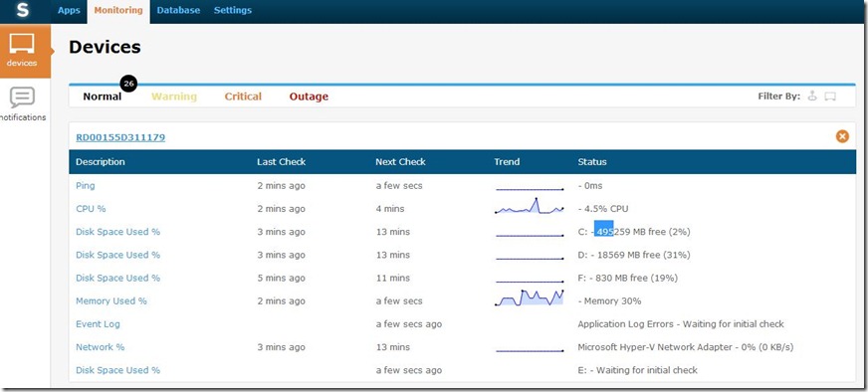The width and height of the screenshot is (868, 392).
Task: Click the Memory Used % trend sparkline
Action: (x=530, y=297)
